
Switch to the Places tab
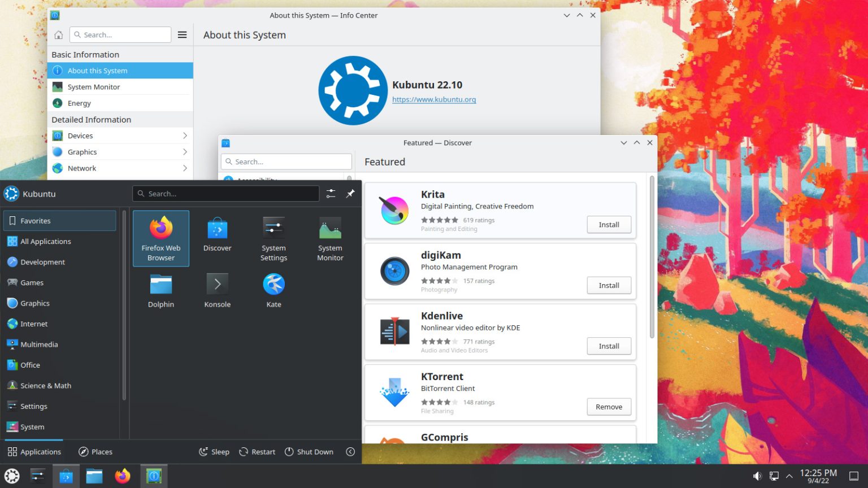[x=95, y=451]
